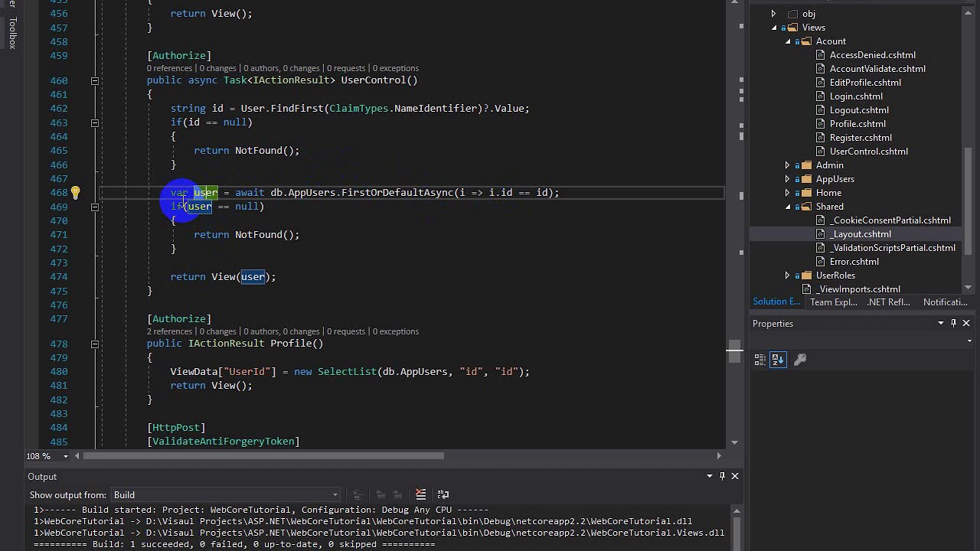Expand the AppUsers folder node
The image size is (980, 551).
click(787, 179)
